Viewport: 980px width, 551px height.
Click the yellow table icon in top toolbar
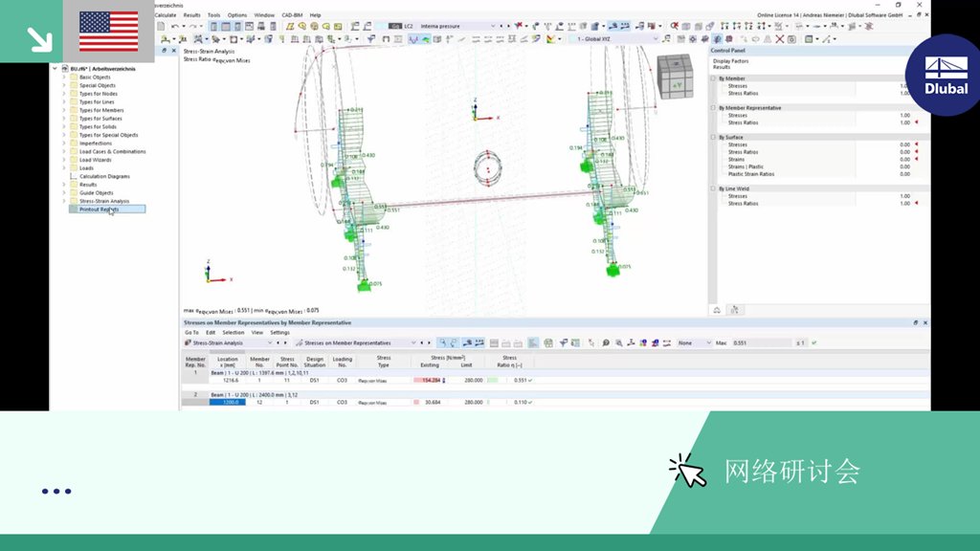[x=338, y=26]
